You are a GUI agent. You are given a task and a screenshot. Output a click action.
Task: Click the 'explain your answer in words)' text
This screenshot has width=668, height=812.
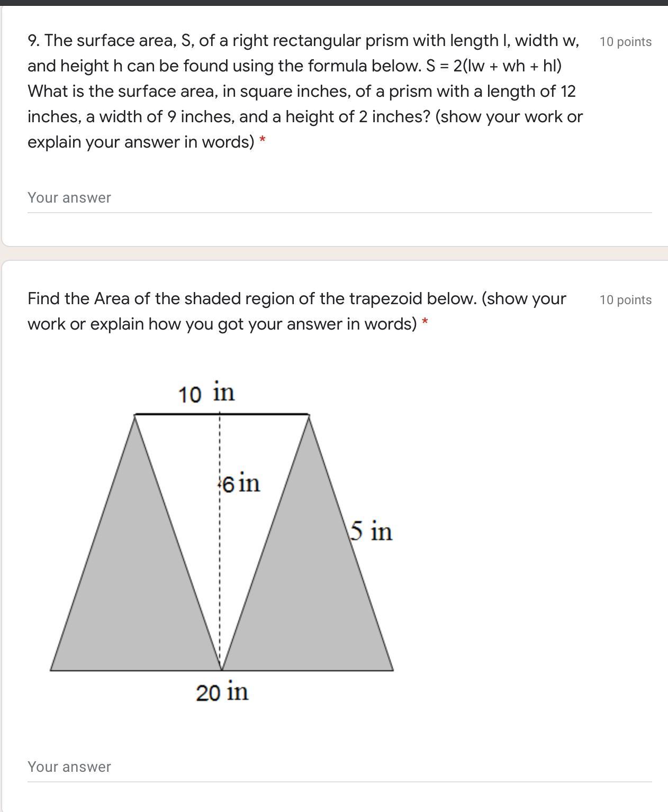click(141, 142)
